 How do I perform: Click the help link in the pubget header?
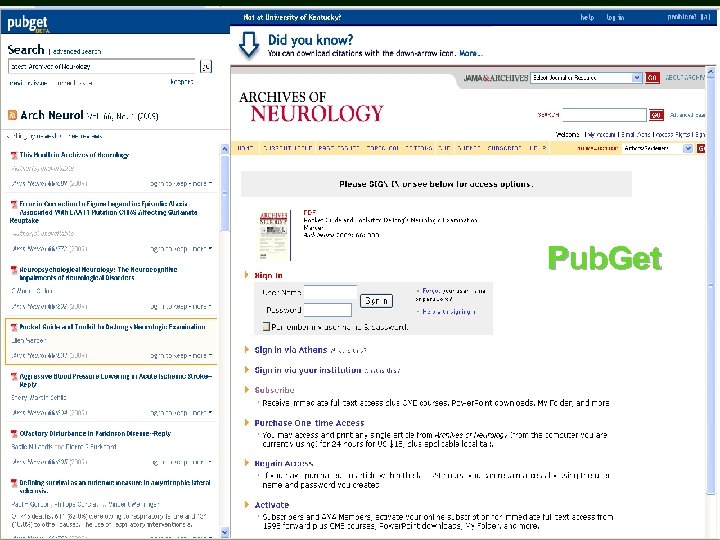click(587, 17)
